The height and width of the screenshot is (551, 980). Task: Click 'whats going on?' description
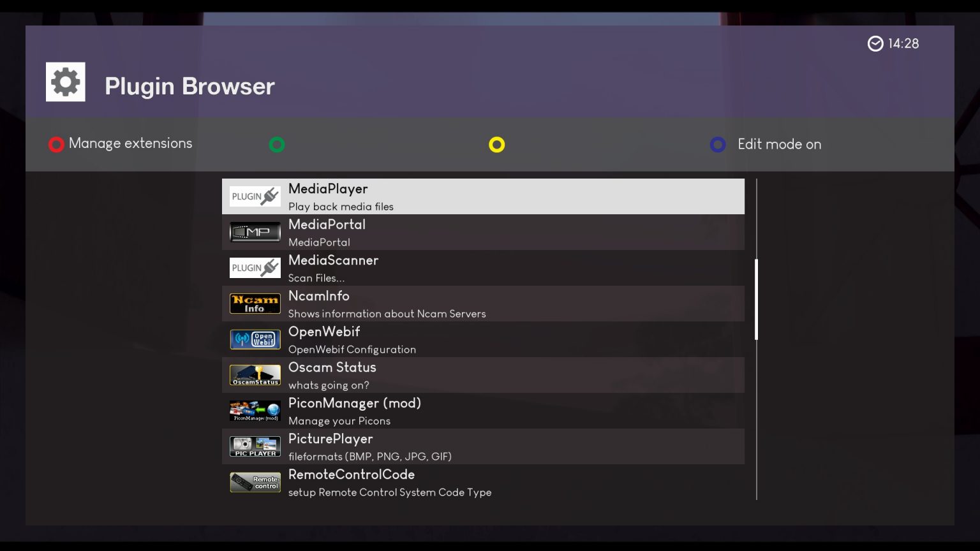[329, 385]
